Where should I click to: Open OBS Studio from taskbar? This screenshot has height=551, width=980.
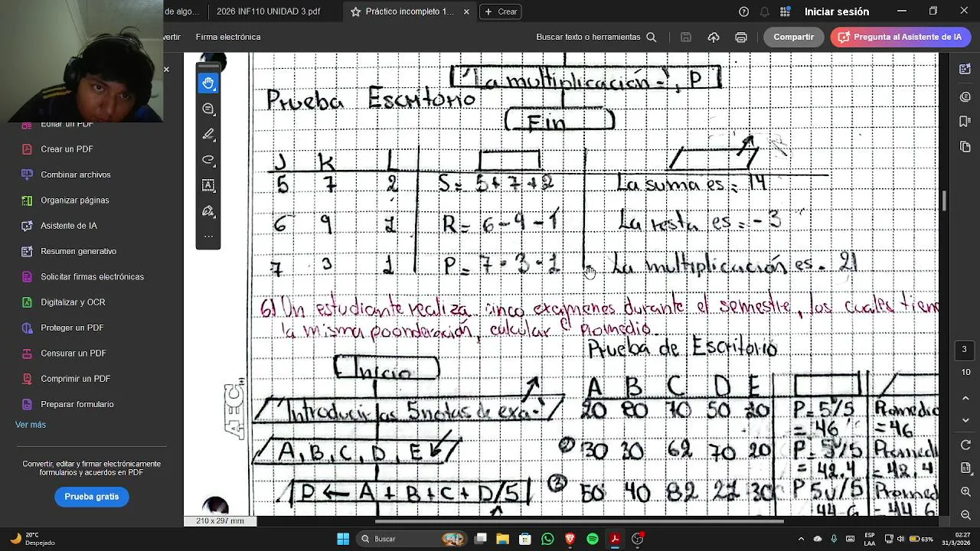pos(637,539)
